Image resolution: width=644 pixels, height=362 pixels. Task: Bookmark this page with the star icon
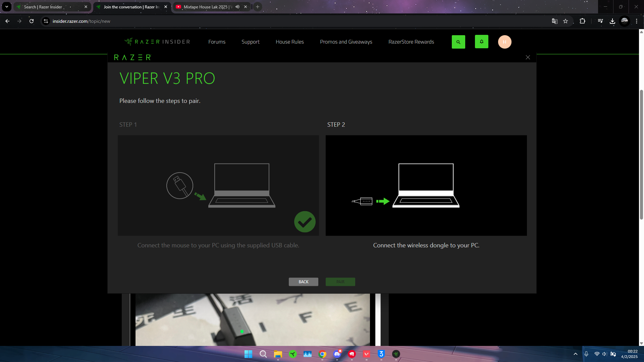pyautogui.click(x=566, y=21)
